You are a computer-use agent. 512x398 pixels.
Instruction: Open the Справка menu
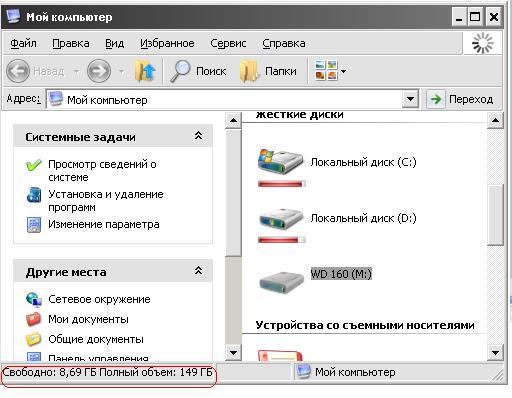tap(284, 43)
